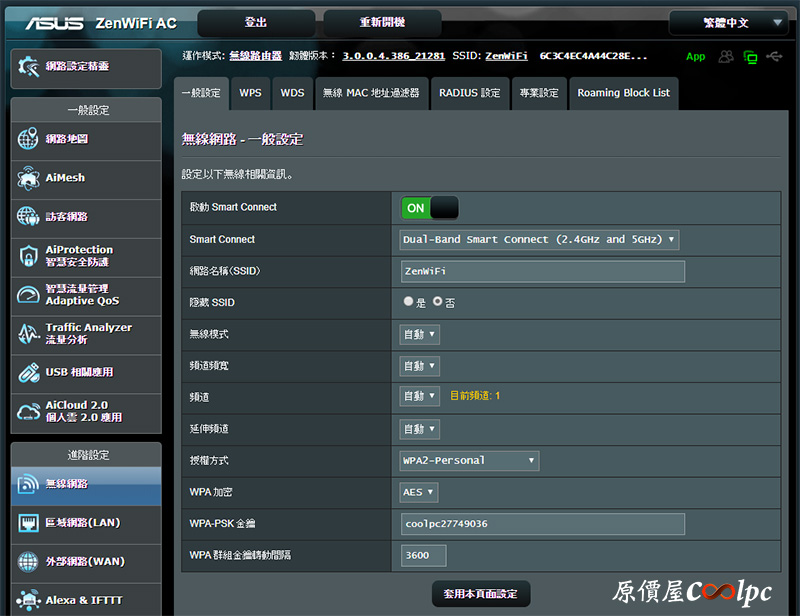Open the guest network icon
800x616 pixels.
pyautogui.click(x=28, y=216)
